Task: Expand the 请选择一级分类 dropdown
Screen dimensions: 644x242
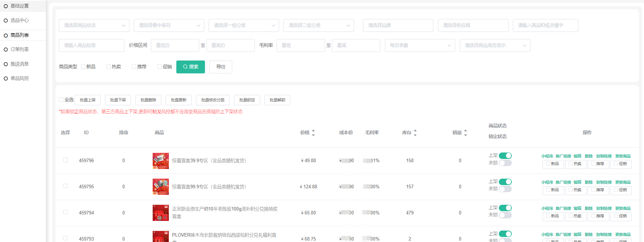Action: (244, 25)
